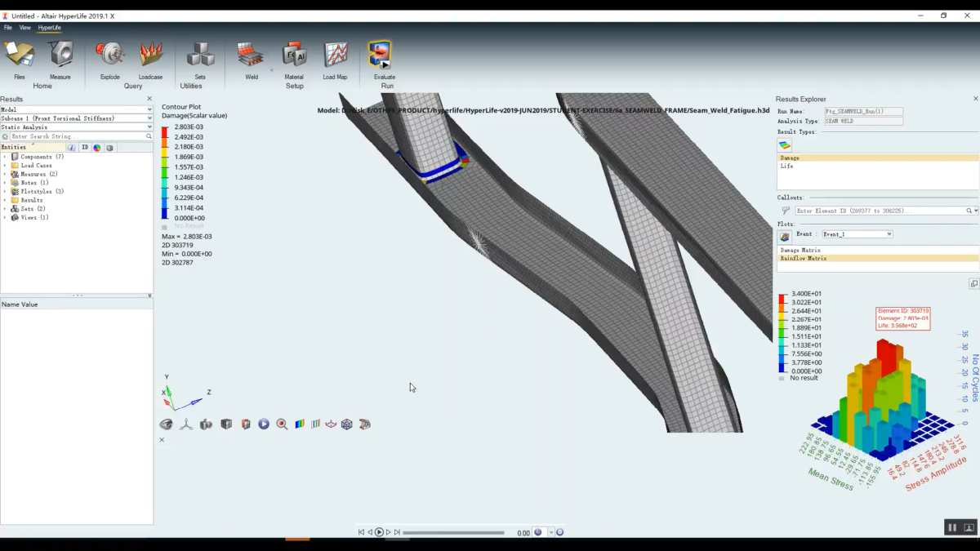Open the Files tool in the ribbon
This screenshot has height=551, width=980.
click(x=20, y=60)
